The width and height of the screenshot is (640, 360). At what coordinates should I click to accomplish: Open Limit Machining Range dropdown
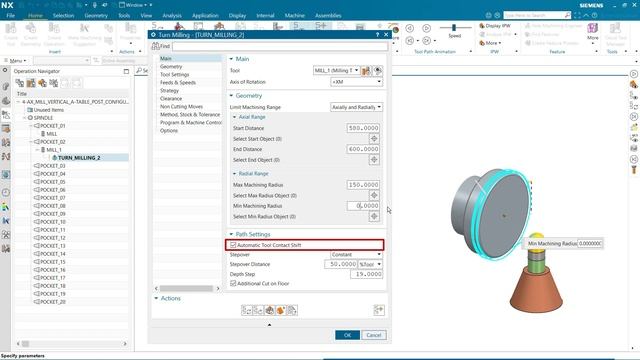(x=356, y=107)
